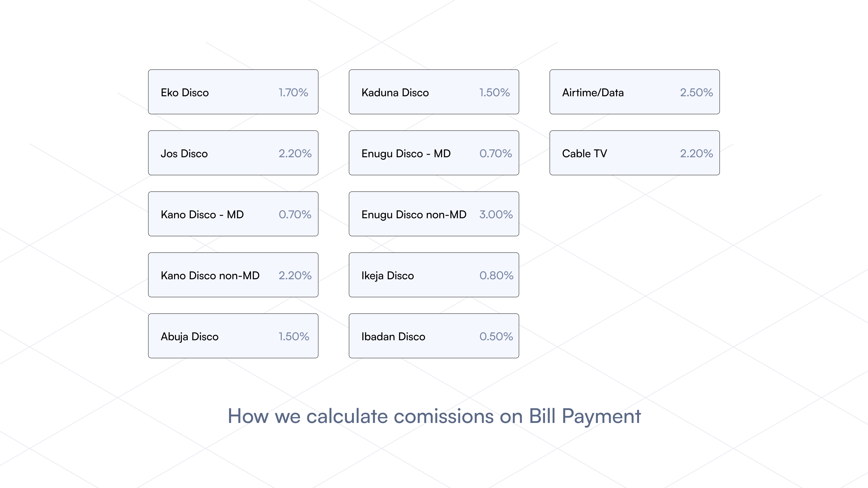
Task: Open the Kano Disco - MD card
Action: pyautogui.click(x=233, y=214)
